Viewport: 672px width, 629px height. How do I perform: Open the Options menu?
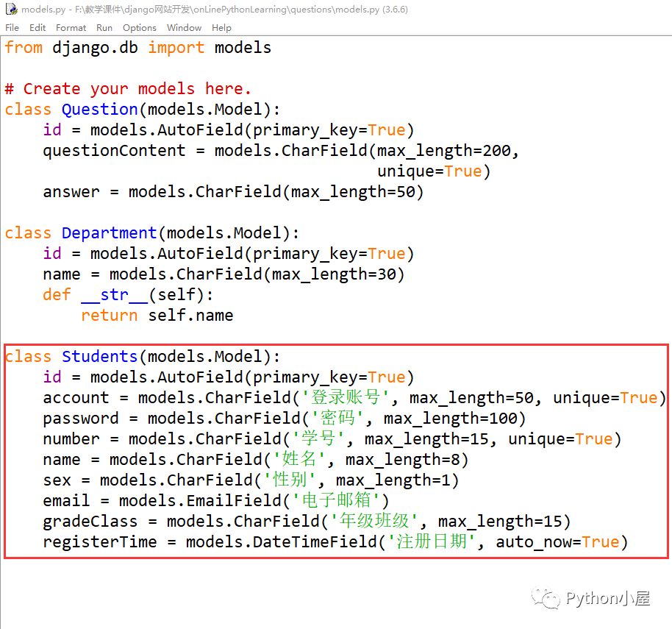click(139, 28)
